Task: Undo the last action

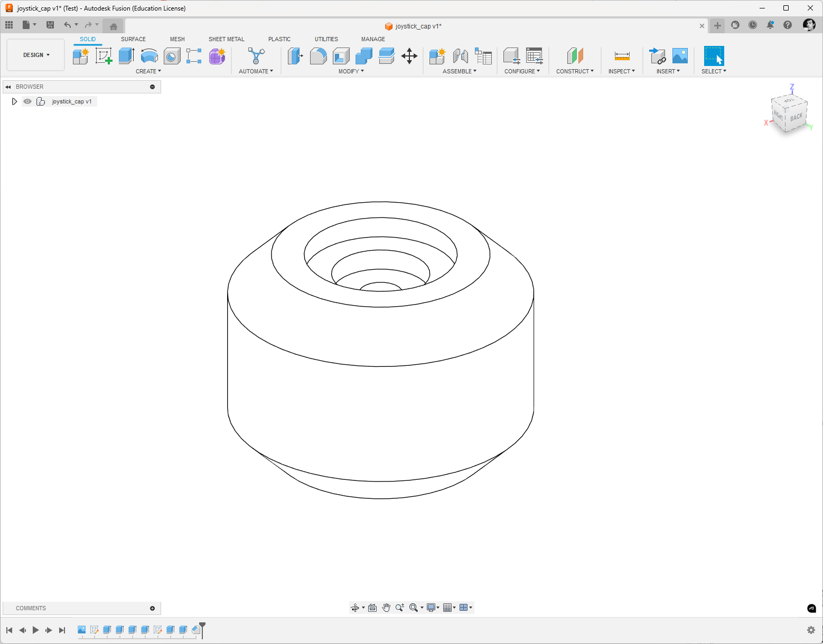Action: click(x=67, y=25)
